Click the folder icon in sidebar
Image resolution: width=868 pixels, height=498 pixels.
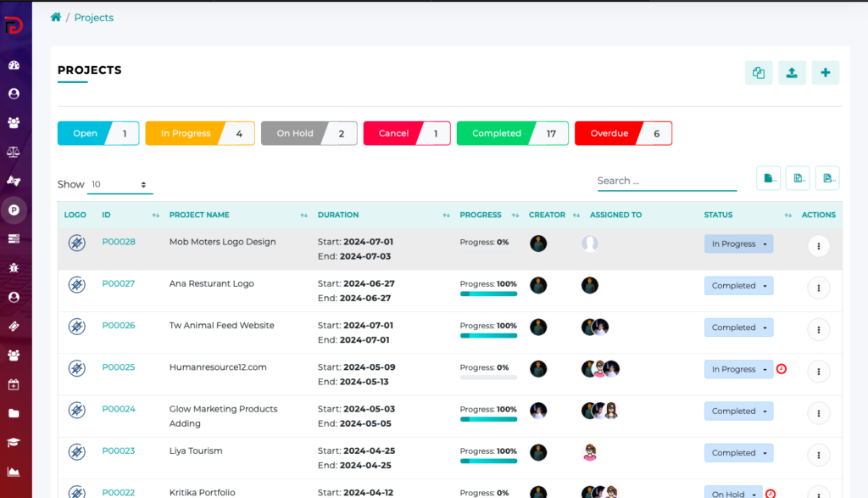(14, 413)
